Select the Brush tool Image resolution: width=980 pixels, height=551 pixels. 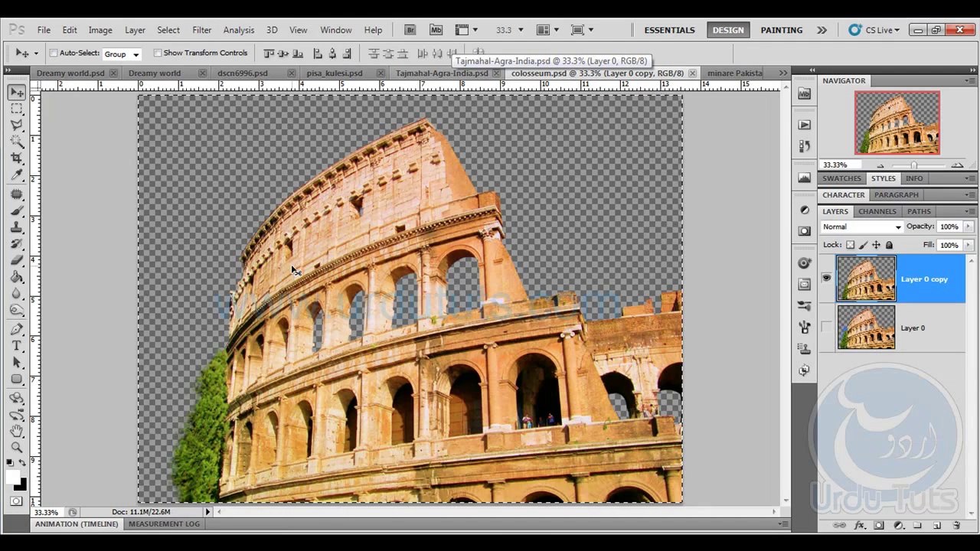click(x=17, y=210)
